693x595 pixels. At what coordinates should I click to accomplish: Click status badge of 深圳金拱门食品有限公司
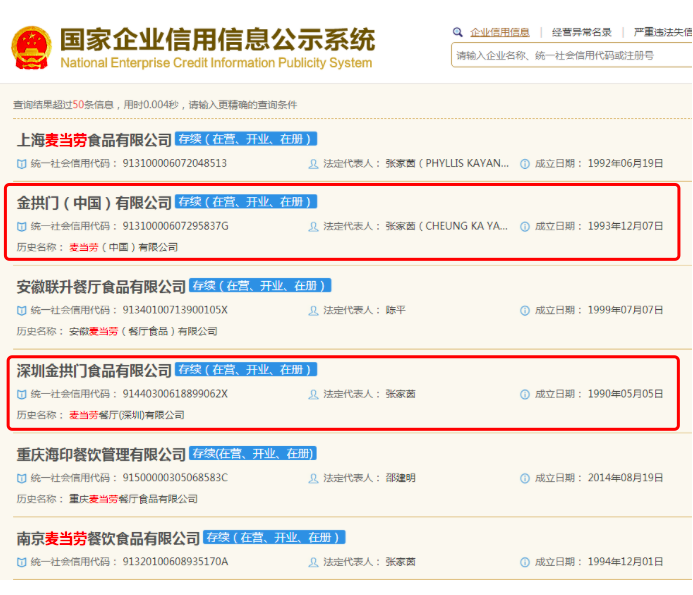[x=246, y=370]
